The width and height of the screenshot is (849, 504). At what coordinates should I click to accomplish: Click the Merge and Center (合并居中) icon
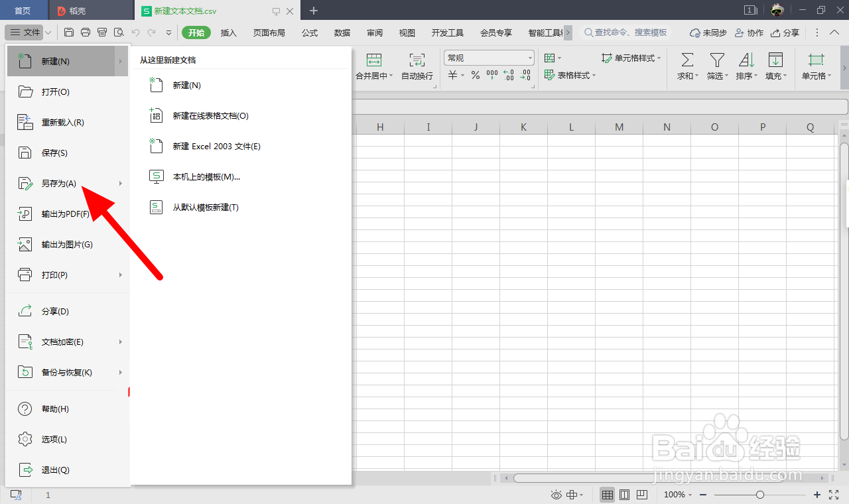[x=374, y=60]
